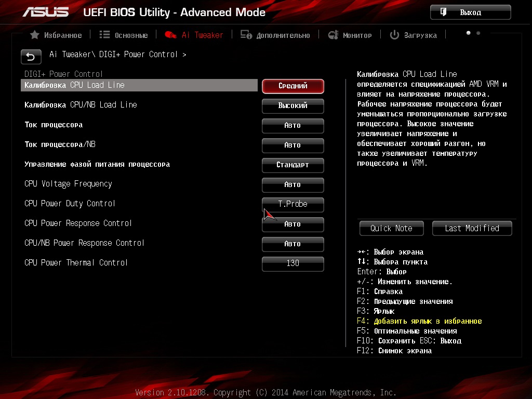Select CPU/NB Power Response Control label
The image size is (532, 399).
tap(85, 243)
